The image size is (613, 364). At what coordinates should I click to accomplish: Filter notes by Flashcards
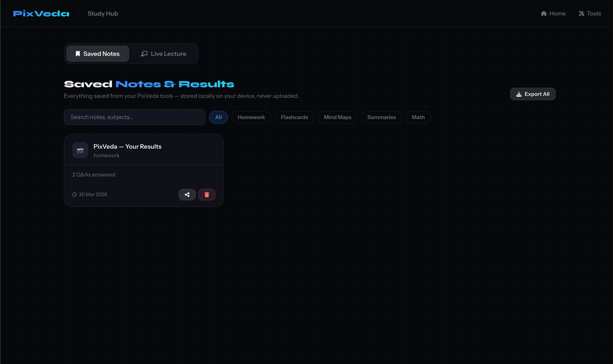click(295, 117)
